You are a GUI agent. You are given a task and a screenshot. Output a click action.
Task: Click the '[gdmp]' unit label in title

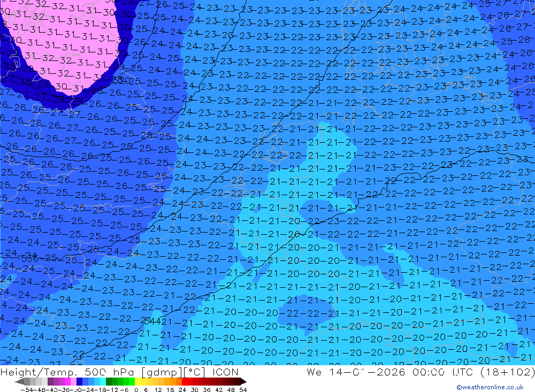(x=162, y=372)
